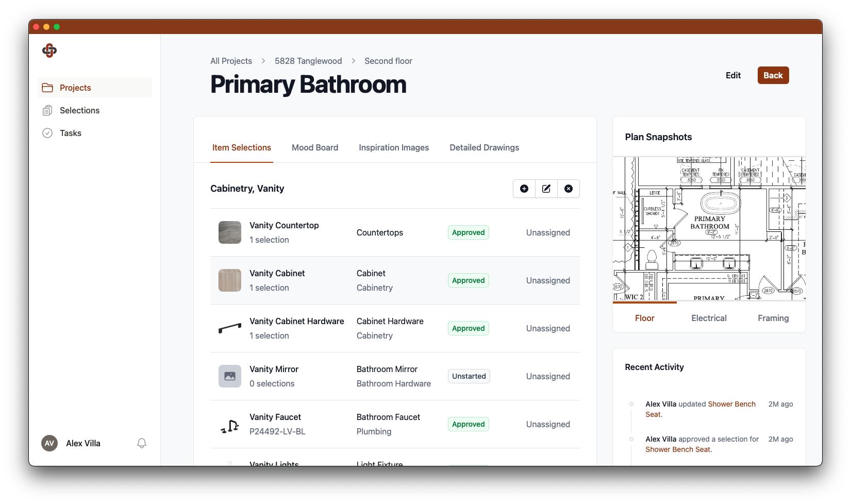The height and width of the screenshot is (504, 851).
Task: Open the Inspiration Images tab
Action: 394,147
